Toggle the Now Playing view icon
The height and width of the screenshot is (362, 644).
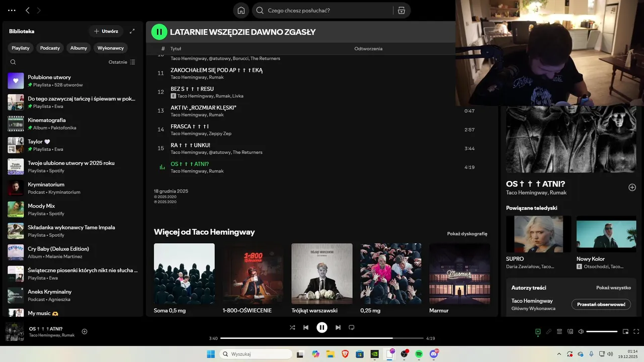538,331
